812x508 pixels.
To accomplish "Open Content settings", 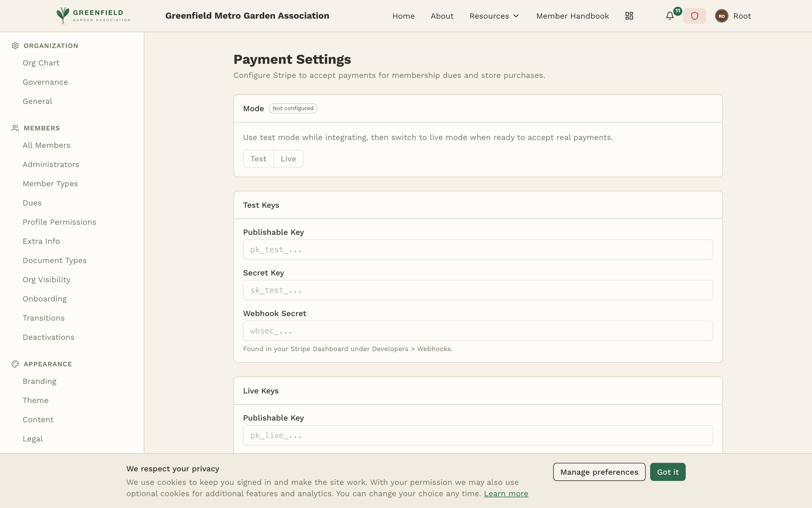I will point(38,419).
